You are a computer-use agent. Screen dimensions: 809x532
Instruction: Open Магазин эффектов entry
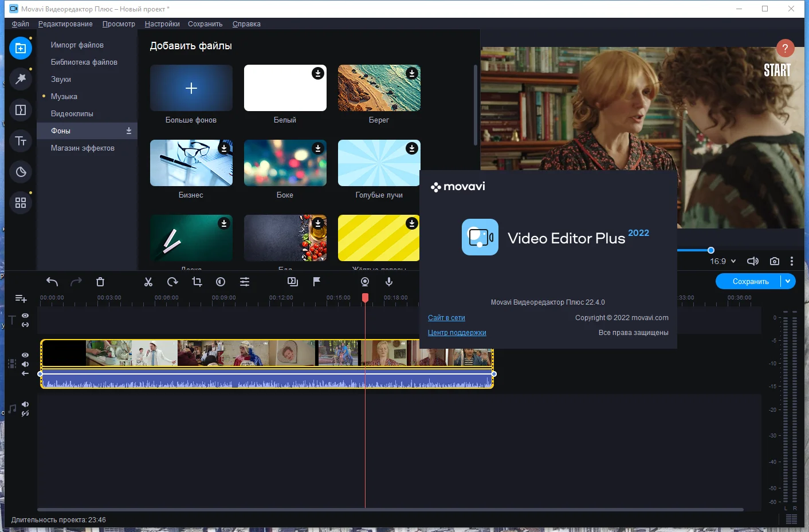click(x=87, y=148)
